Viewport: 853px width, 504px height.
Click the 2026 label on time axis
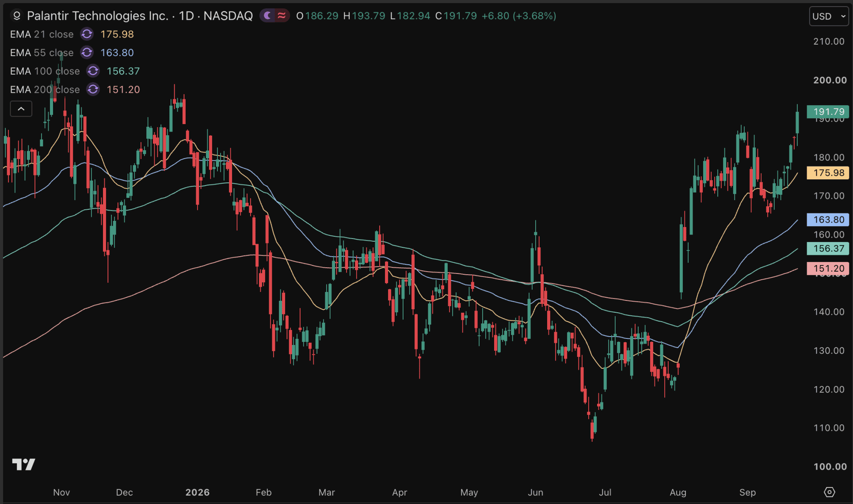(x=198, y=492)
